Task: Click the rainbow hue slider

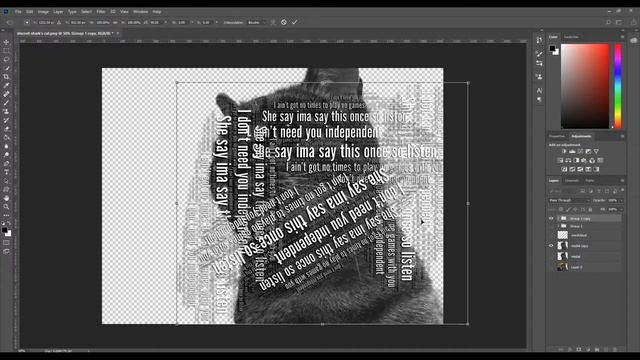Action: (618, 86)
